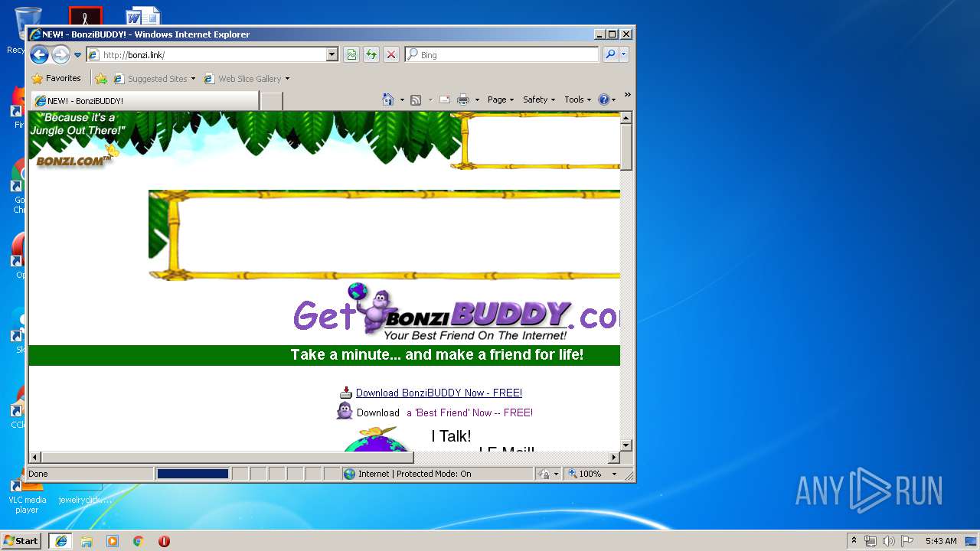The width and height of the screenshot is (980, 551).
Task: Click the 100% zoom level button
Action: click(x=586, y=474)
